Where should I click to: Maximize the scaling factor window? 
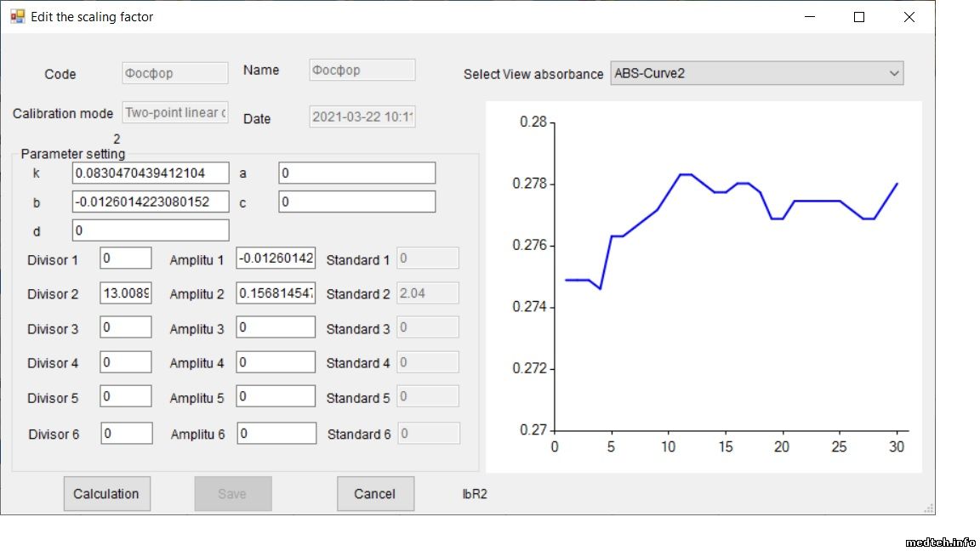coord(859,17)
